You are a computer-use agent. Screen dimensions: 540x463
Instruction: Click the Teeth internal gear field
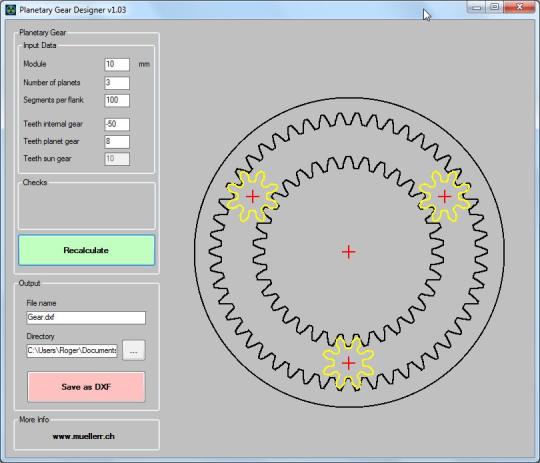[x=117, y=124]
